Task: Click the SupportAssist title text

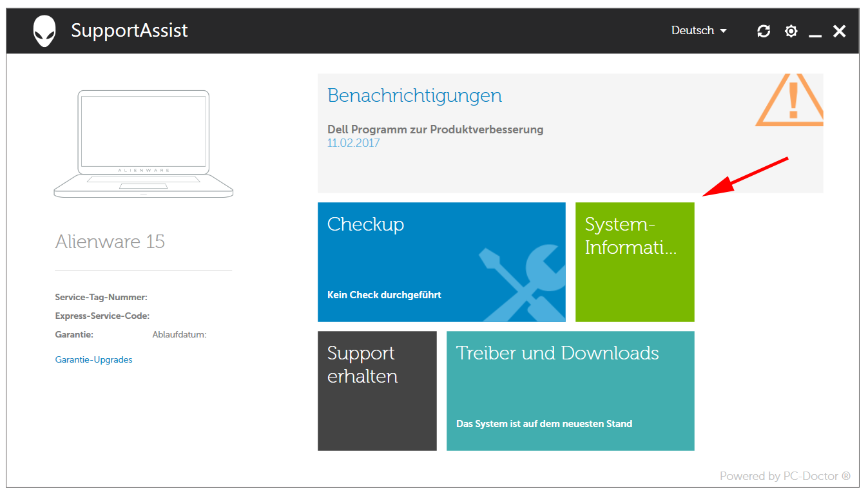Action: pos(130,30)
